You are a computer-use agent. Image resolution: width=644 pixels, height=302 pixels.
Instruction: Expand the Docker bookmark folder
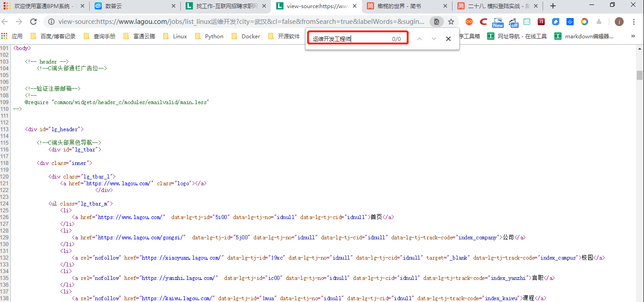point(246,36)
